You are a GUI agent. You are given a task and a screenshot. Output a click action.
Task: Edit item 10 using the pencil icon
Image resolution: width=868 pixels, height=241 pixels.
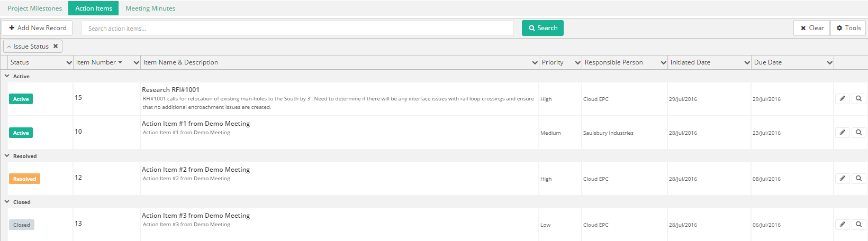[x=842, y=133]
